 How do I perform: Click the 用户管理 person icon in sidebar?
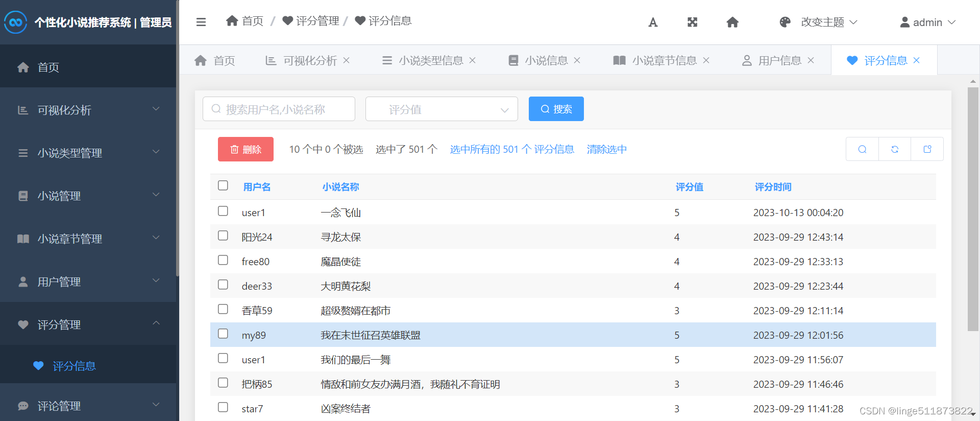[23, 282]
